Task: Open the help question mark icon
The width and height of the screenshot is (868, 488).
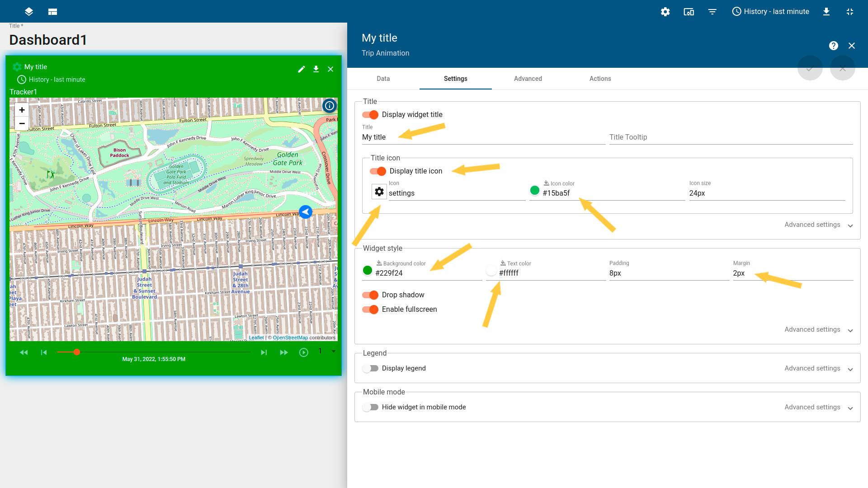Action: pyautogui.click(x=833, y=46)
